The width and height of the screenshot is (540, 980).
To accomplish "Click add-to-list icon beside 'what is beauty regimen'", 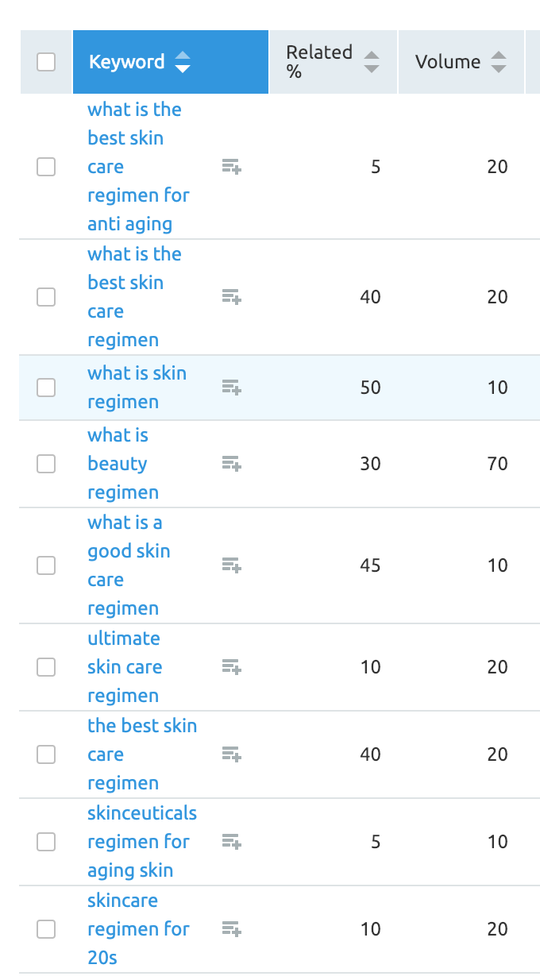I will (x=231, y=464).
